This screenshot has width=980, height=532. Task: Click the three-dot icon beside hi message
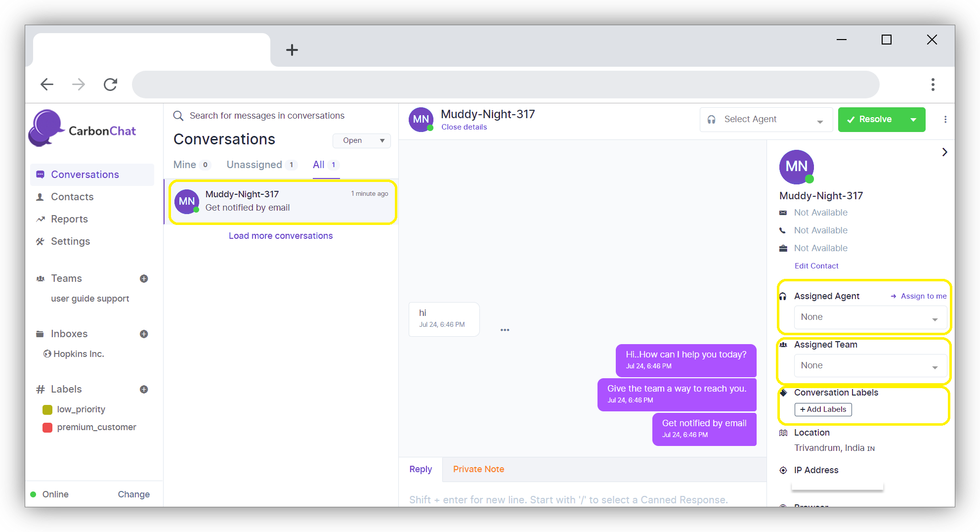(505, 330)
